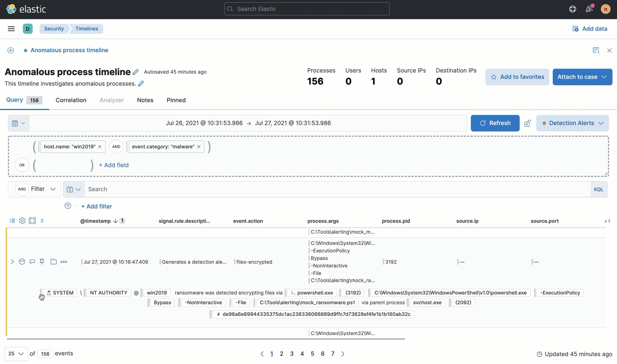Click the unlocked date picker sync icon
617x364 pixels.
[528, 123]
